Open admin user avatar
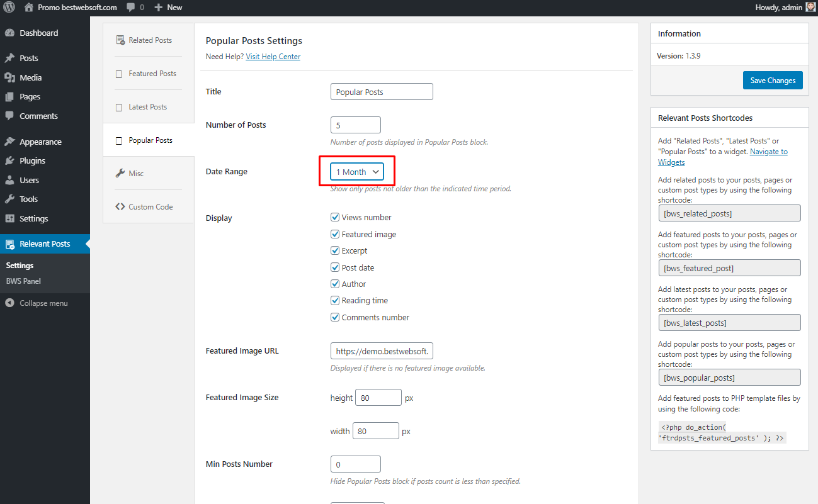Image resolution: width=818 pixels, height=504 pixels. tap(810, 8)
